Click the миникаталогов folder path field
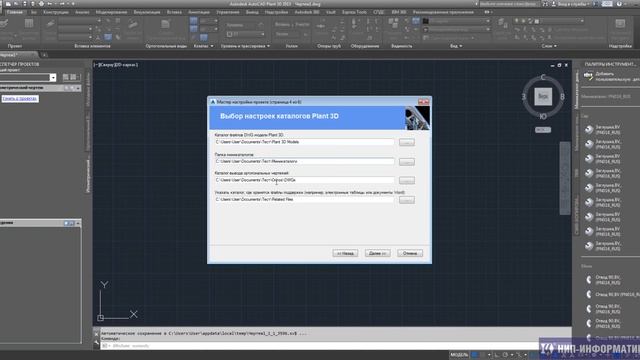 pos(304,162)
